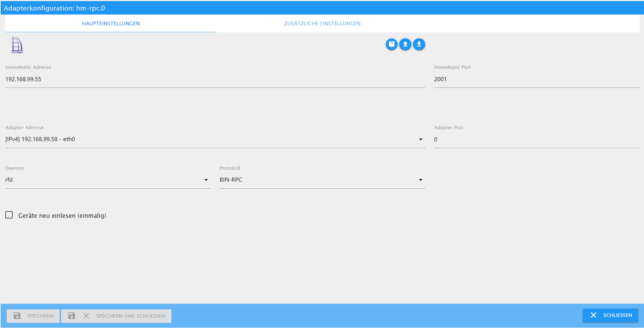Click the Schliessen button

click(x=610, y=315)
